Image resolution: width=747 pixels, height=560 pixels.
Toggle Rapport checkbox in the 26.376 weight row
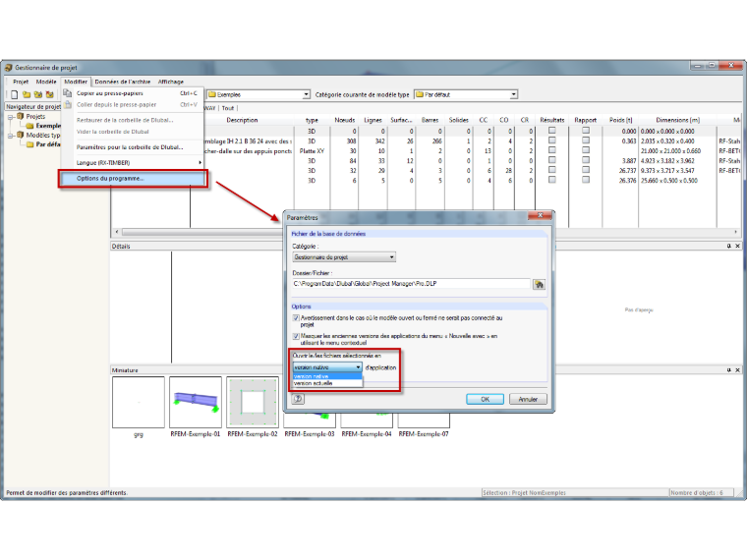(x=586, y=180)
